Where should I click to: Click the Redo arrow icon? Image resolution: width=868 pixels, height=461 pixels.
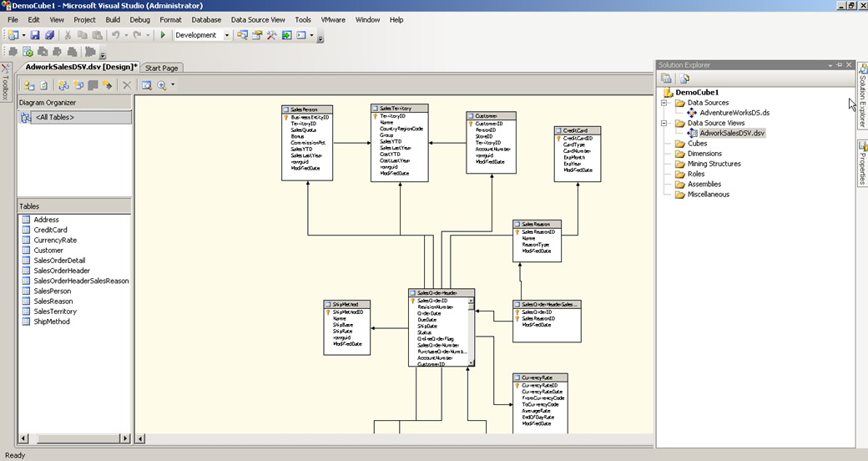pyautogui.click(x=137, y=35)
